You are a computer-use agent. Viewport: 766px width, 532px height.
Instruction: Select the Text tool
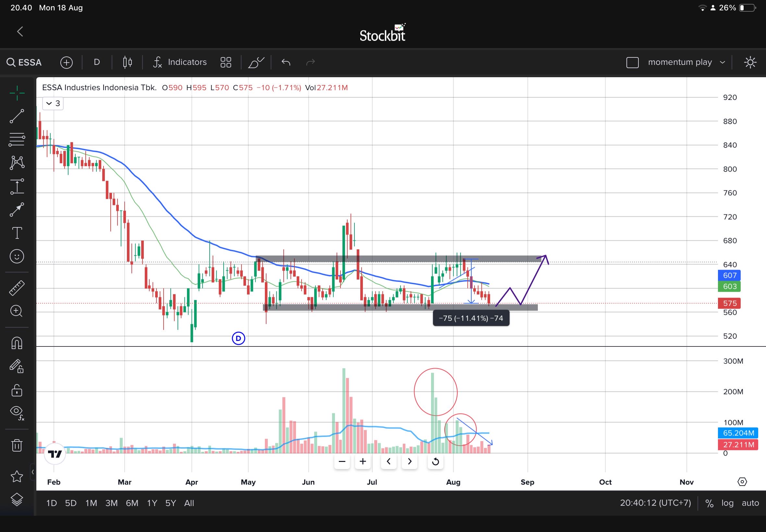17,233
